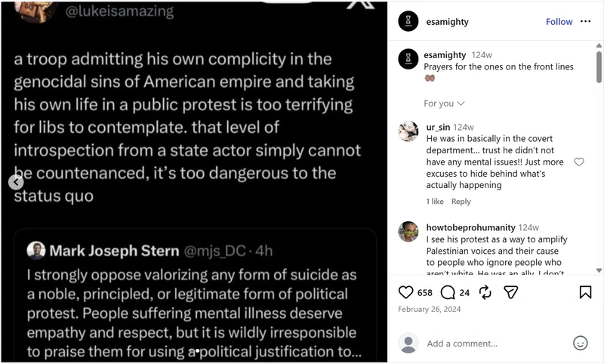View likes on ur_sin's comment
The width and height of the screenshot is (604, 364).
pyautogui.click(x=435, y=202)
